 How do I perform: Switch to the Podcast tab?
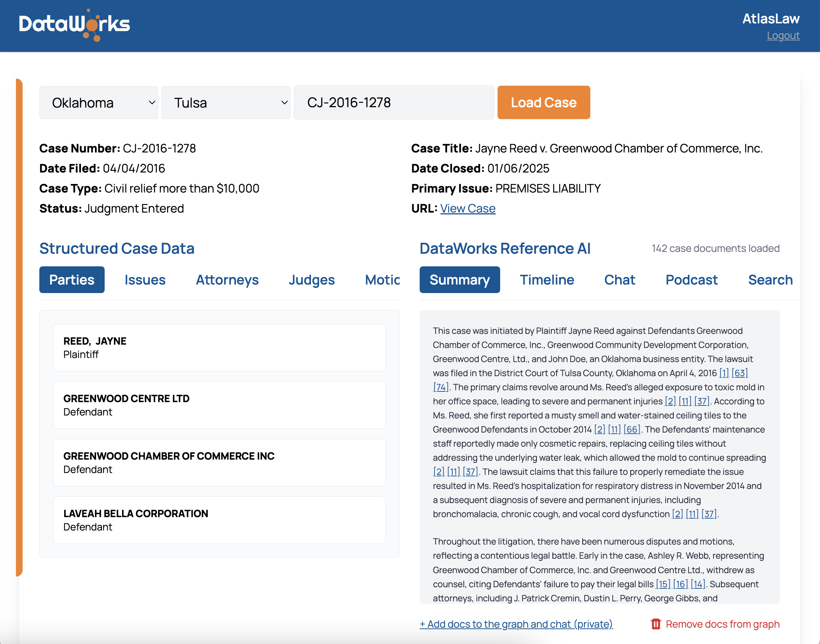click(x=691, y=280)
